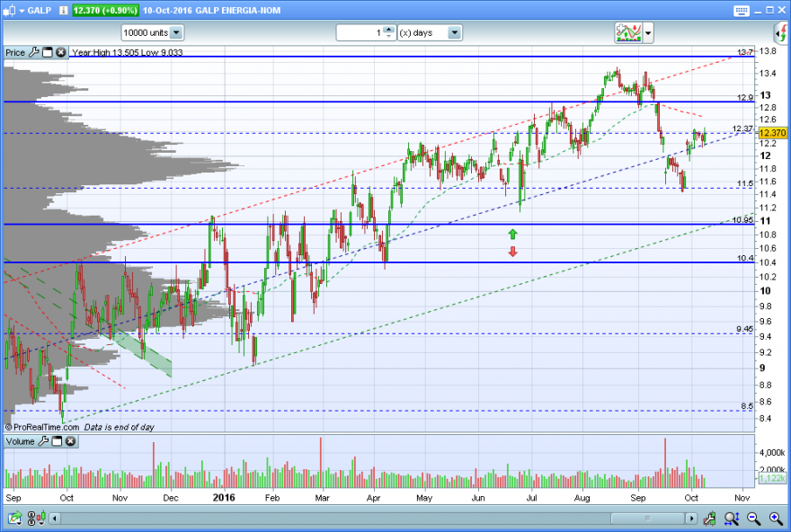Screen dimensions: 791x532
Task: Select the 12.9 horizontal line label
Action: pyautogui.click(x=744, y=97)
